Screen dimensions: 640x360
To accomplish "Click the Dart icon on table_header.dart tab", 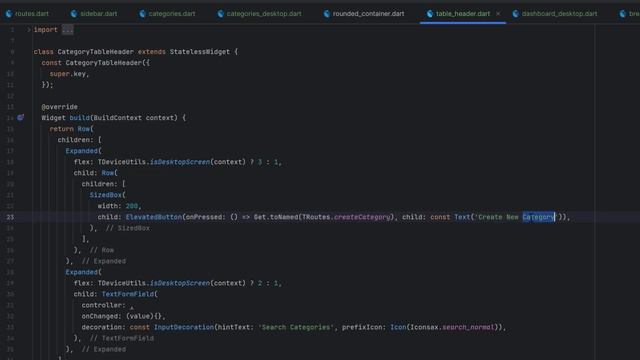I will pos(430,13).
